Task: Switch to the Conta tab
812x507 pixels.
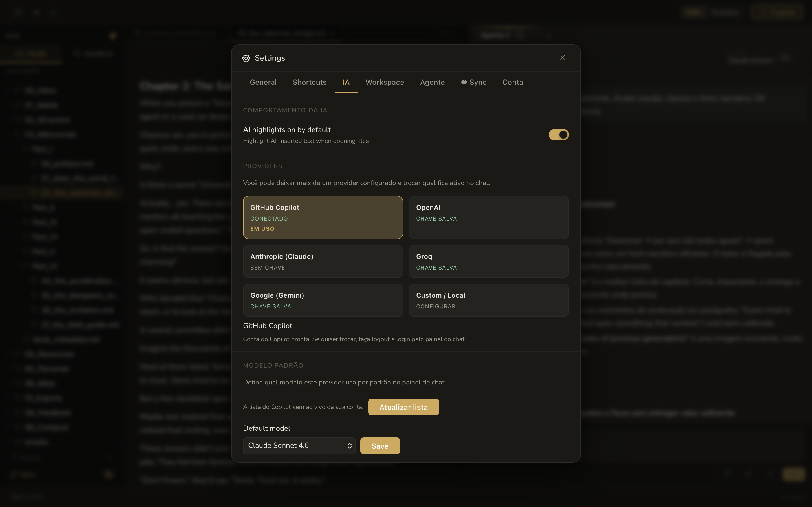Action: [512, 82]
